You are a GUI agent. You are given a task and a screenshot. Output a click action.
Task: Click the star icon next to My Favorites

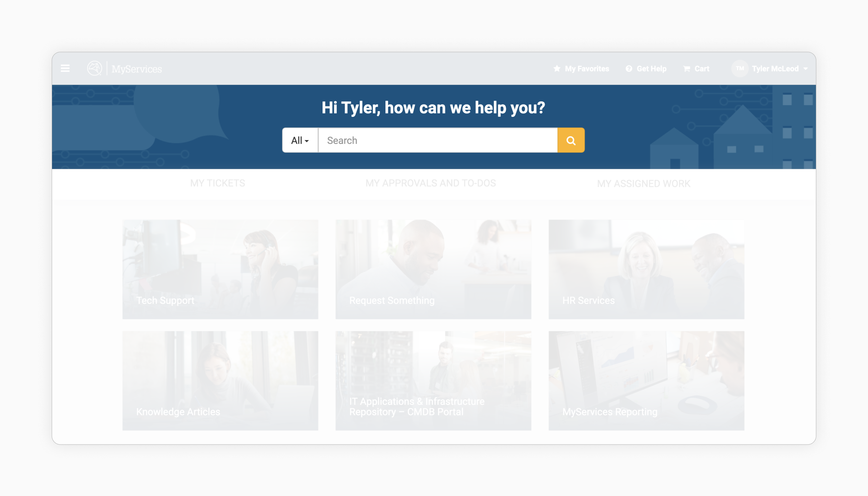coord(557,68)
